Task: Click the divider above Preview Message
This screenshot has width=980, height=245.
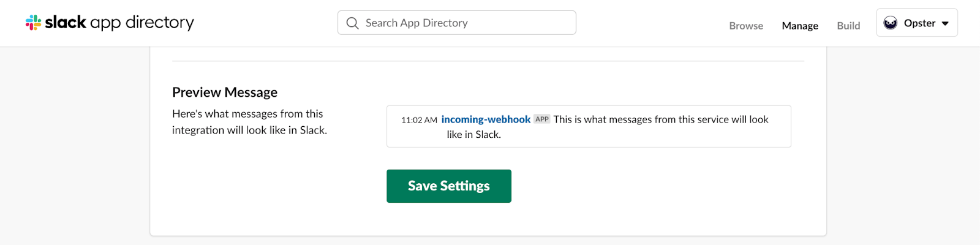Action: coord(488,61)
